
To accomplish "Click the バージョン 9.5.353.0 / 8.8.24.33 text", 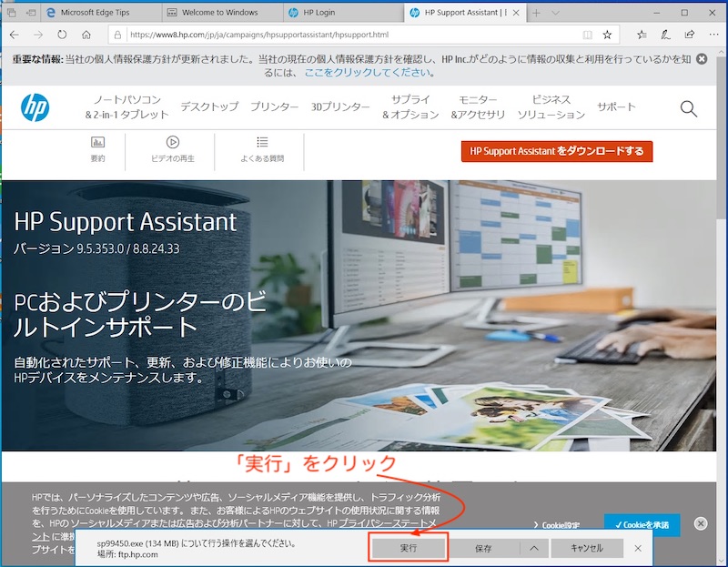I will (96, 248).
